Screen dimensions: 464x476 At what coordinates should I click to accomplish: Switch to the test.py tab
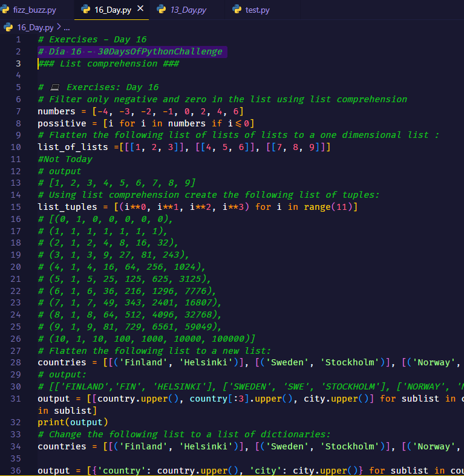257,10
